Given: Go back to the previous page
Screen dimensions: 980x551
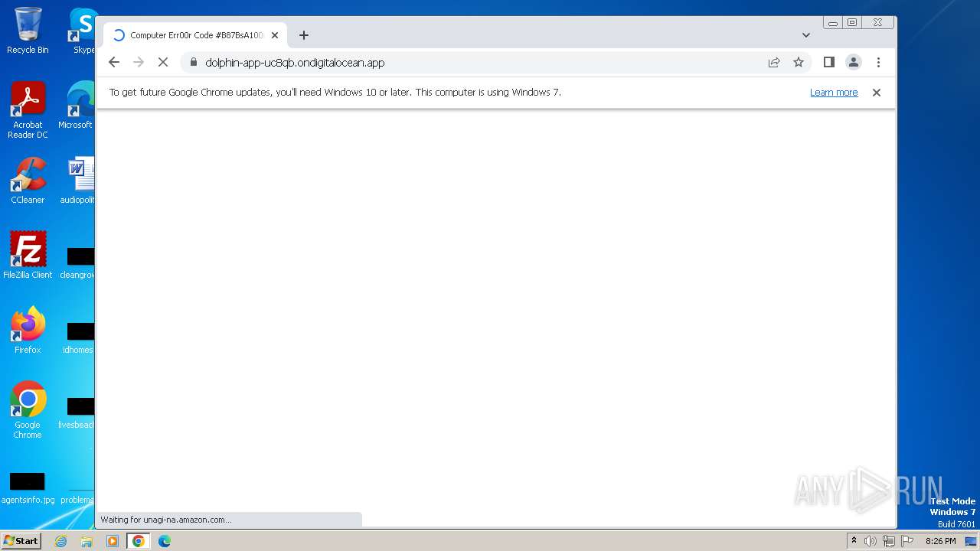Looking at the screenshot, I should click(x=114, y=63).
